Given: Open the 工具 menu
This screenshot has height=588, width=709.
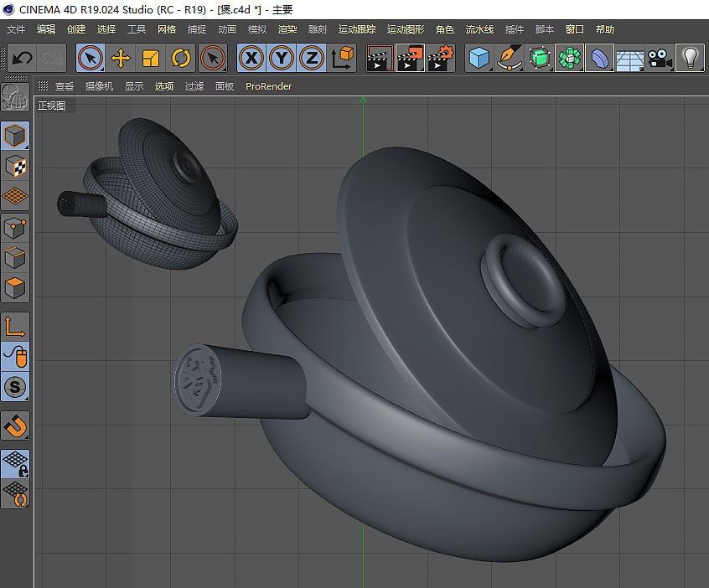Looking at the screenshot, I should point(137,29).
